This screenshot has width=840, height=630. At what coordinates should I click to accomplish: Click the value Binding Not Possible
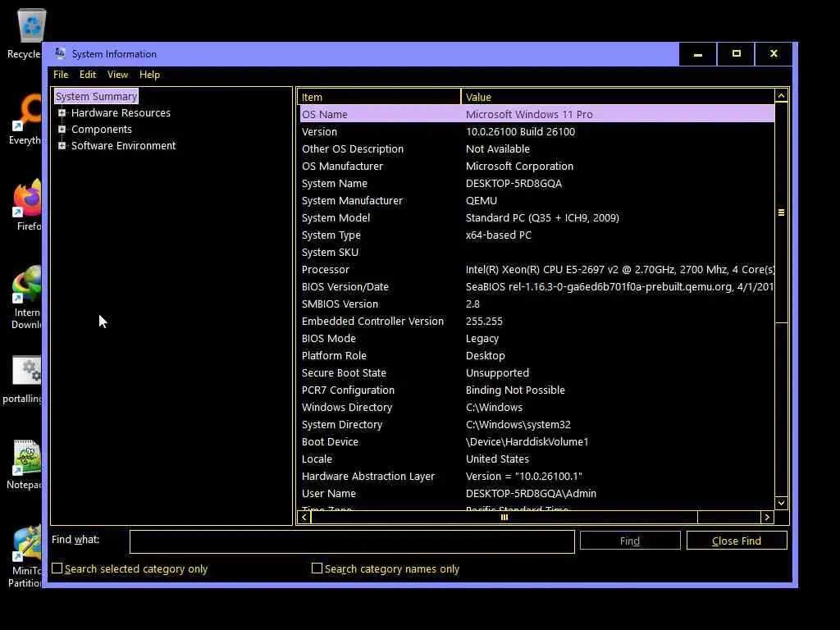coord(515,390)
